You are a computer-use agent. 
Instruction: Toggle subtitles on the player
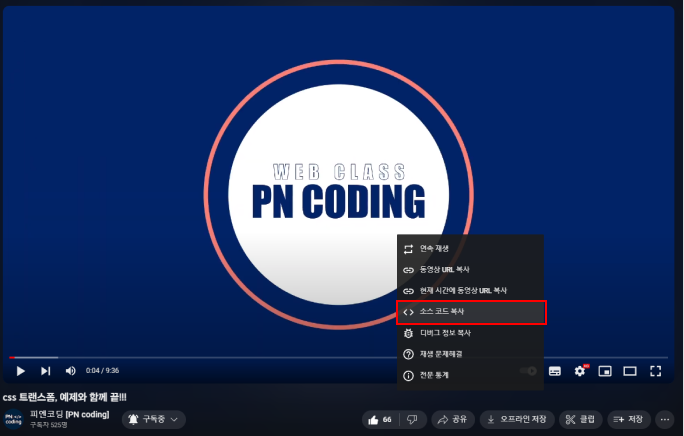tap(554, 371)
